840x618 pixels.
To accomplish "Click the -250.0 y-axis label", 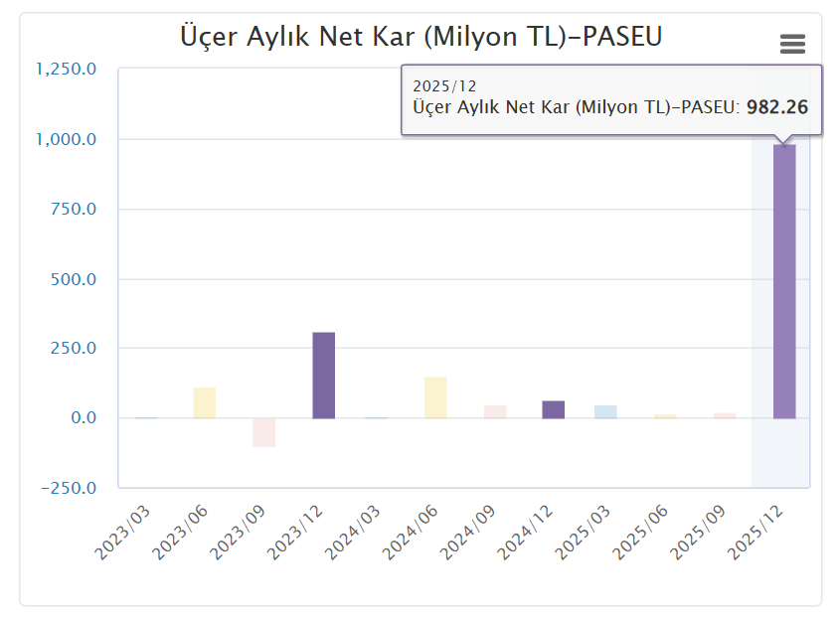I will click(x=69, y=488).
